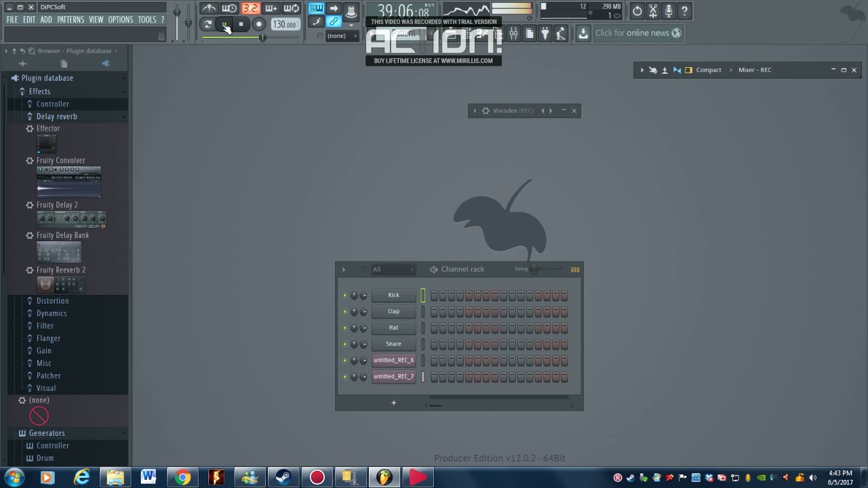
Task: Click the Vocodex plugin gear icon
Action: coord(486,110)
